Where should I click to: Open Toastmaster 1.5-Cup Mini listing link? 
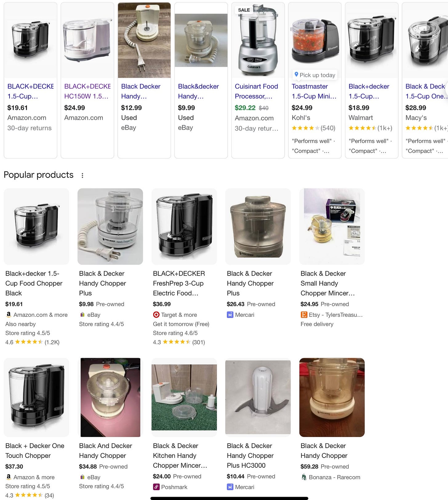(x=314, y=91)
